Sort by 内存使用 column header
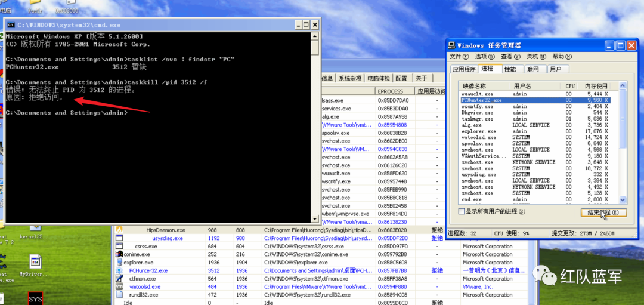This screenshot has width=644, height=305. click(595, 86)
